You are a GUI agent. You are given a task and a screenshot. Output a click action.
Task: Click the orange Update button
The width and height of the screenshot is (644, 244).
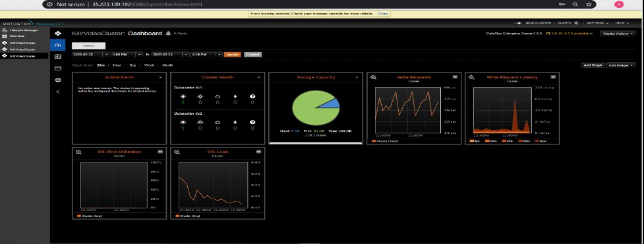pos(233,54)
